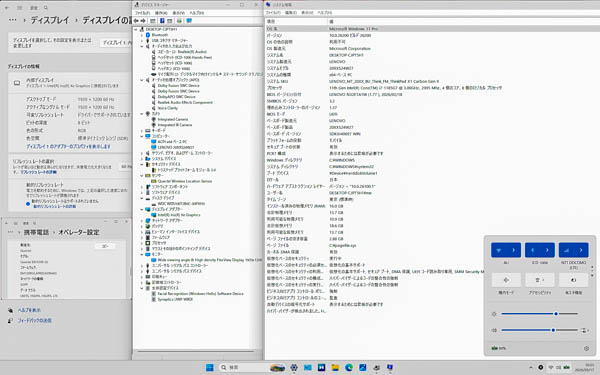Expand the keyboard node in Device Manager
600x375 pixels.
[142, 130]
